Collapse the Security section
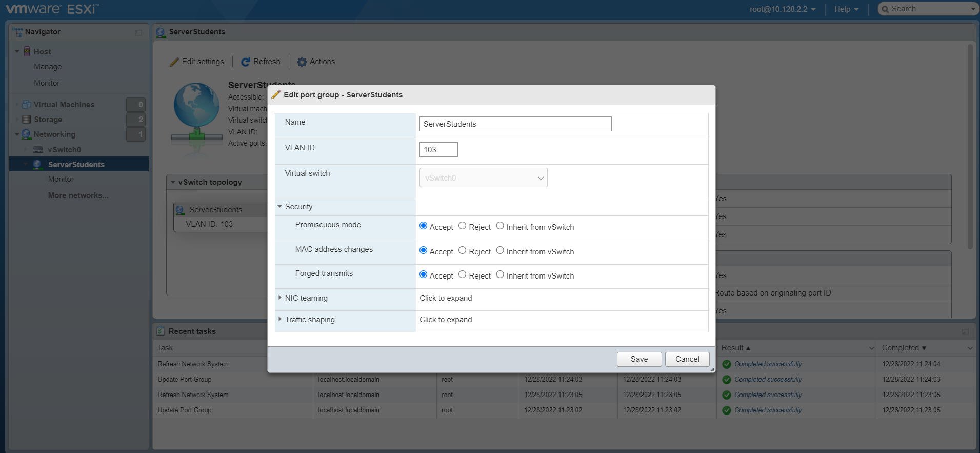 tap(280, 207)
